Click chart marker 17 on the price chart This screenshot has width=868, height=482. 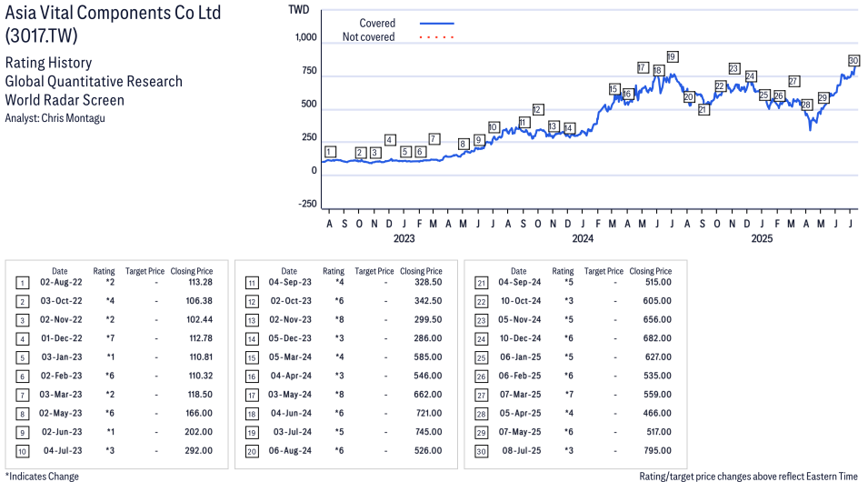tap(643, 67)
